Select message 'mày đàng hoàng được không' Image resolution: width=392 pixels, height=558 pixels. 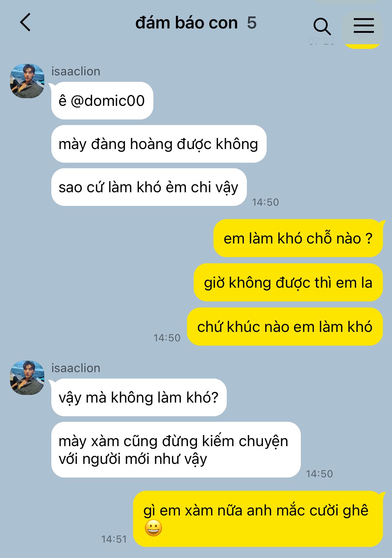(x=159, y=144)
